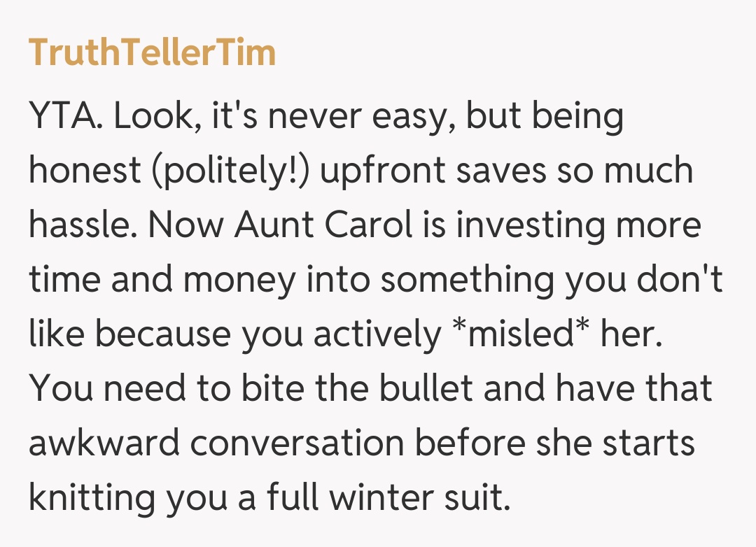Open the TruthTellerTim user profile
The height and width of the screenshot is (547, 756).
pos(152,53)
